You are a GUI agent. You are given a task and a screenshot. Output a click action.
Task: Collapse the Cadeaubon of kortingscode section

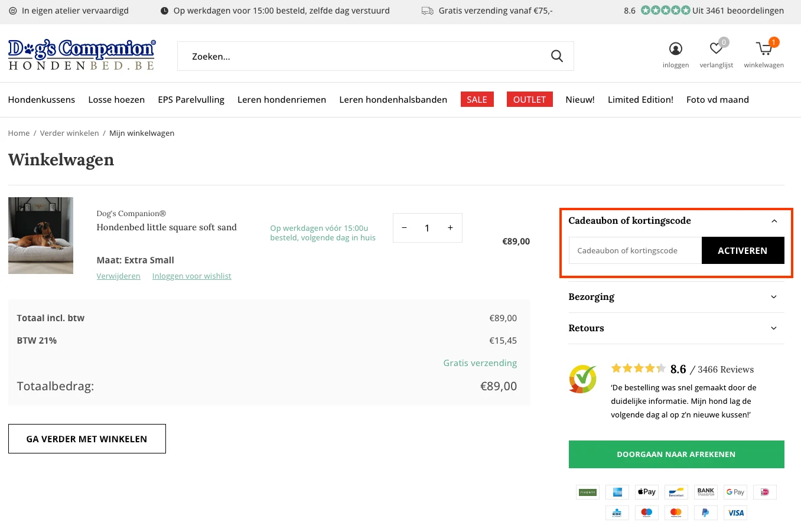774,221
